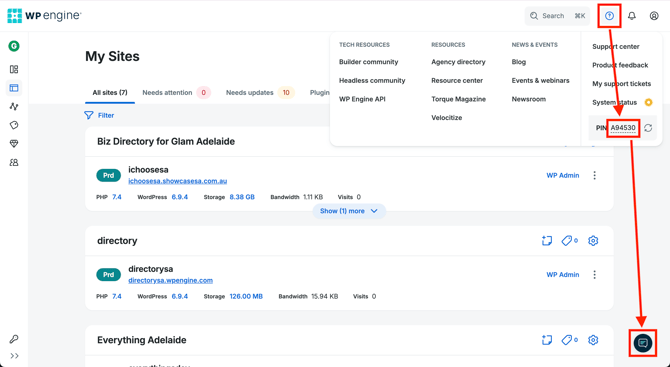Open WP Admin for directorysa
The height and width of the screenshot is (367, 670).
pyautogui.click(x=563, y=275)
